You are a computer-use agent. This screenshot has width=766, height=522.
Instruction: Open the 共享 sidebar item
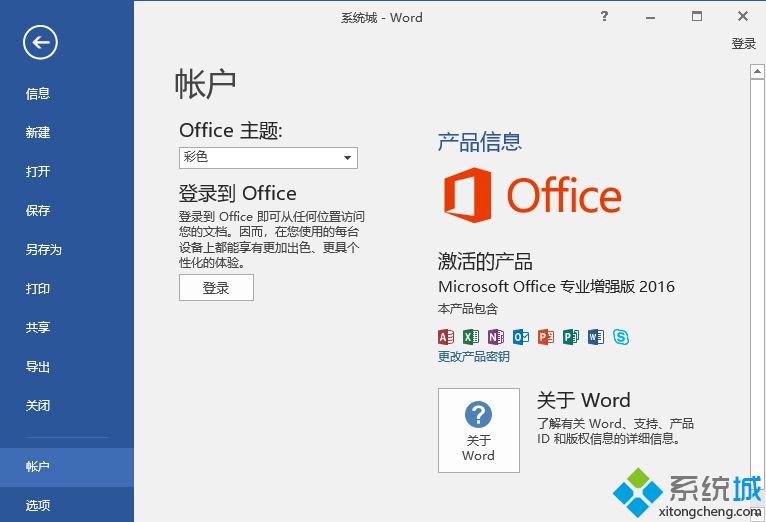67,327
